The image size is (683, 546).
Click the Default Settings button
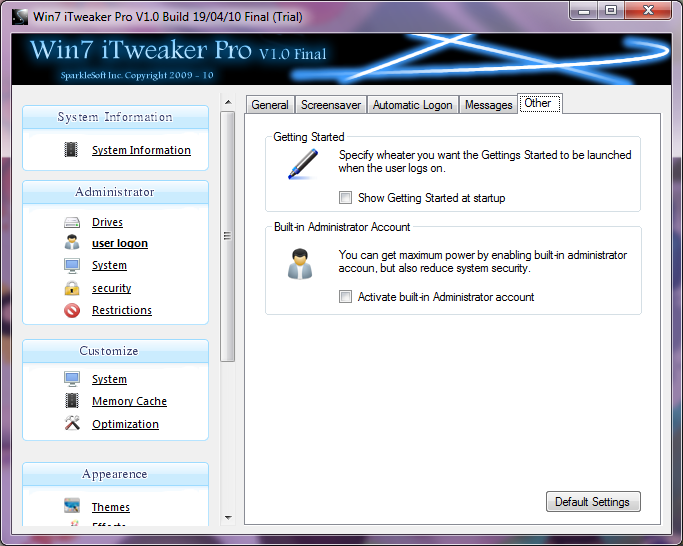(593, 502)
